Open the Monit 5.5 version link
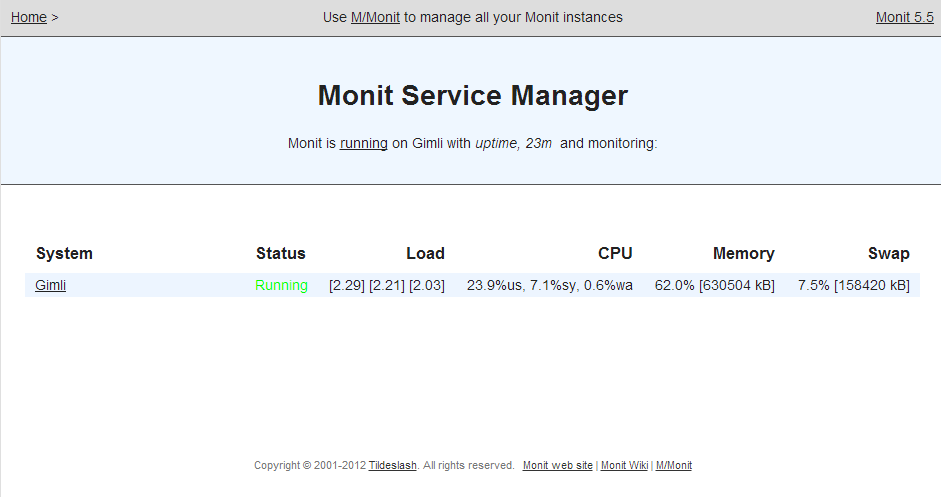The image size is (941, 497). click(904, 17)
